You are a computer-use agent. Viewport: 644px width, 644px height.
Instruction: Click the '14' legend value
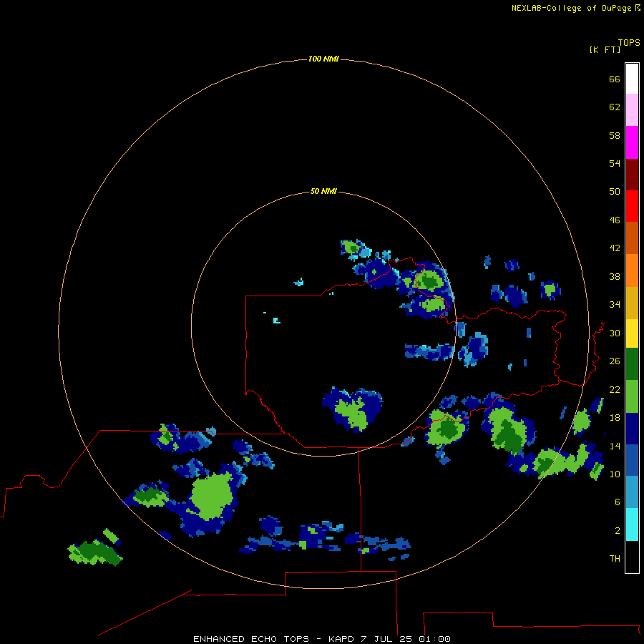click(x=615, y=446)
